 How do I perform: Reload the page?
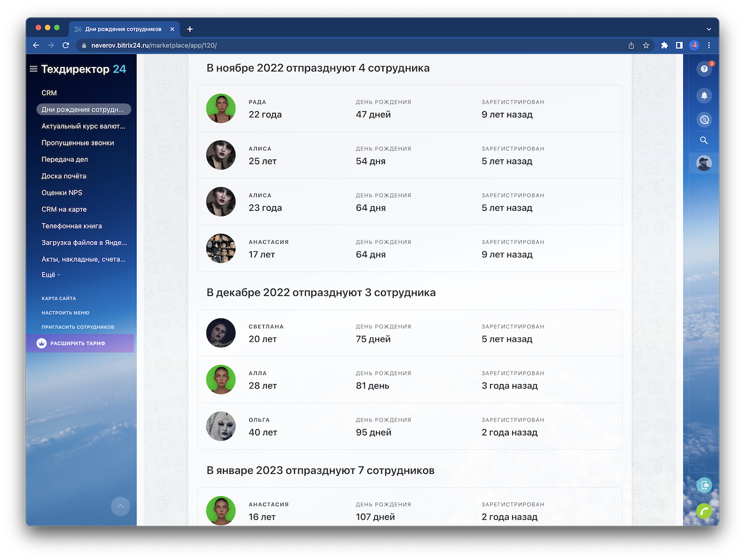[66, 45]
